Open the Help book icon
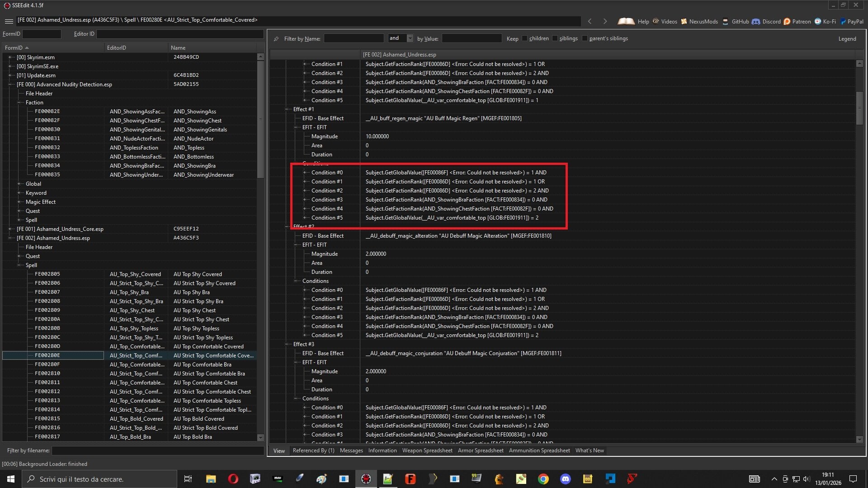 point(626,21)
